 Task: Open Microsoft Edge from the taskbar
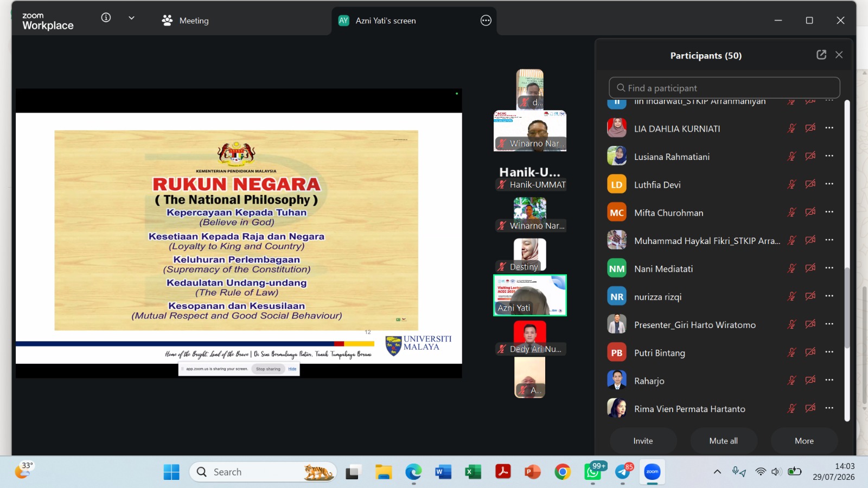coord(413,472)
